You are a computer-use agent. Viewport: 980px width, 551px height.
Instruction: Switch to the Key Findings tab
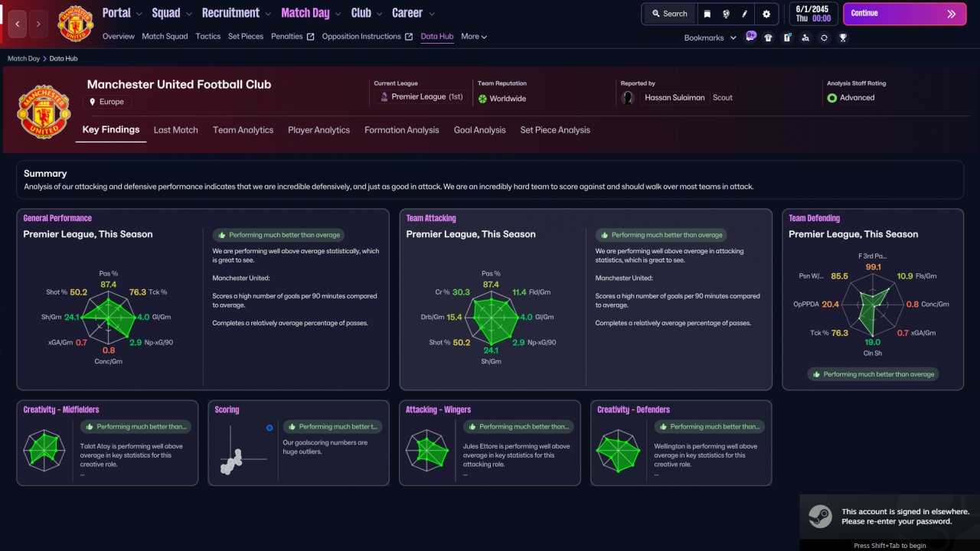coord(111,130)
